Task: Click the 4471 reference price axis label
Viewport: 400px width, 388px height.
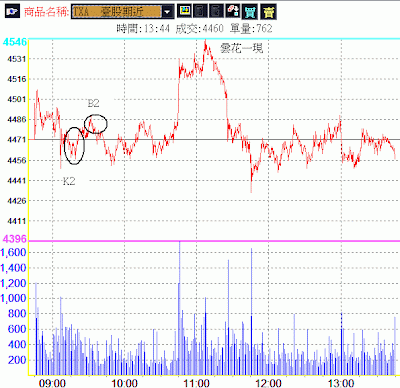Action: (16, 140)
